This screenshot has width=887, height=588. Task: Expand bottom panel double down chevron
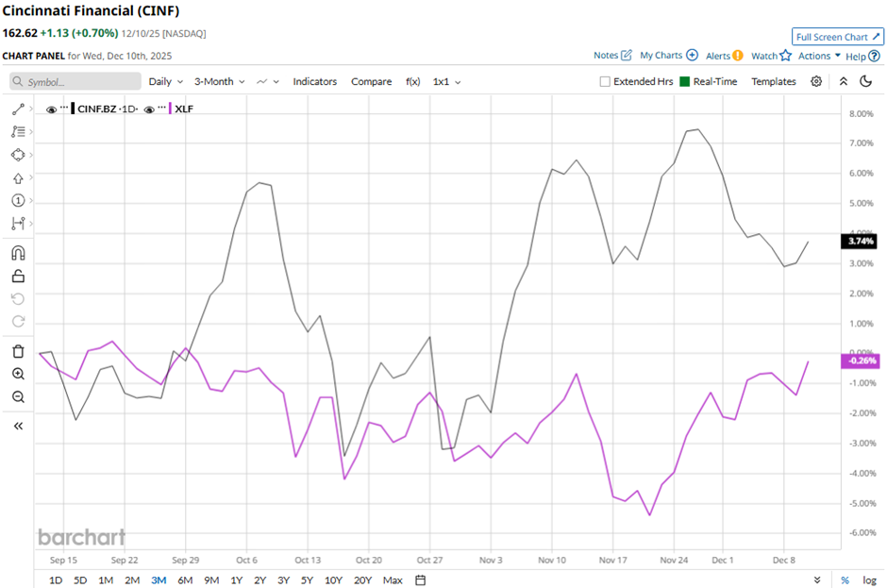point(817,580)
